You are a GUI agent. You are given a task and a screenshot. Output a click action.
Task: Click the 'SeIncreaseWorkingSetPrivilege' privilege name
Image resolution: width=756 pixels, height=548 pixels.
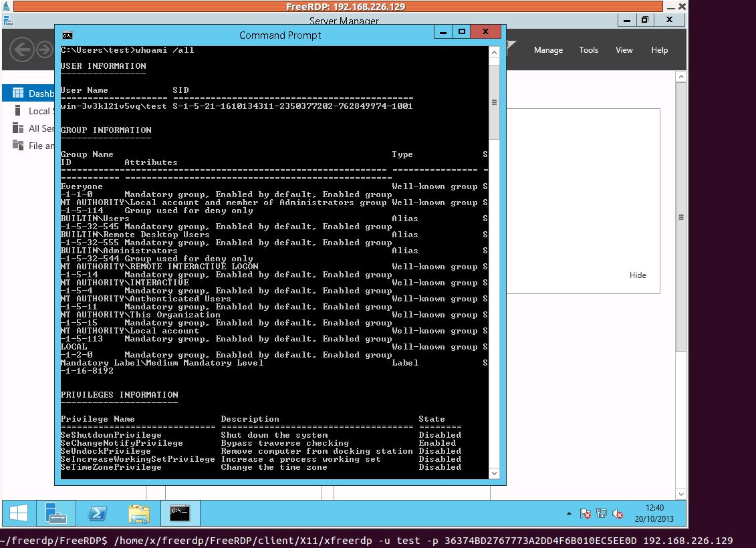pyautogui.click(x=138, y=459)
